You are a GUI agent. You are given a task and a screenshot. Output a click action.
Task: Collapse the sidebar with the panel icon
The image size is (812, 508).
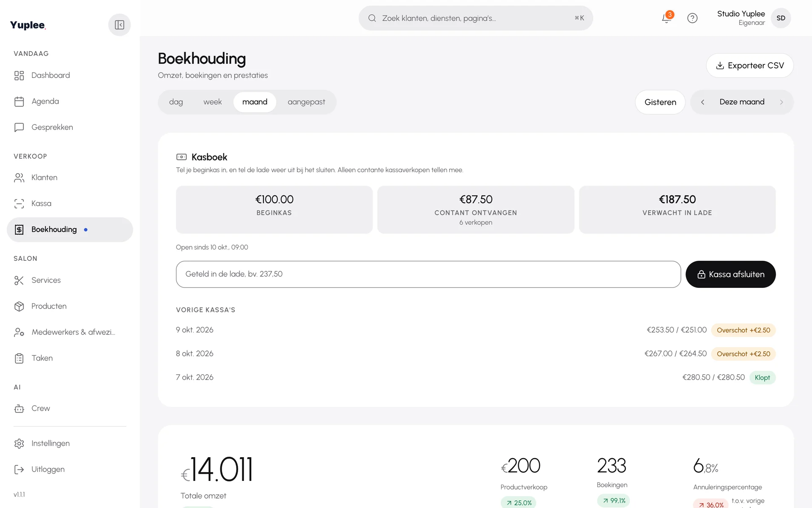point(119,25)
